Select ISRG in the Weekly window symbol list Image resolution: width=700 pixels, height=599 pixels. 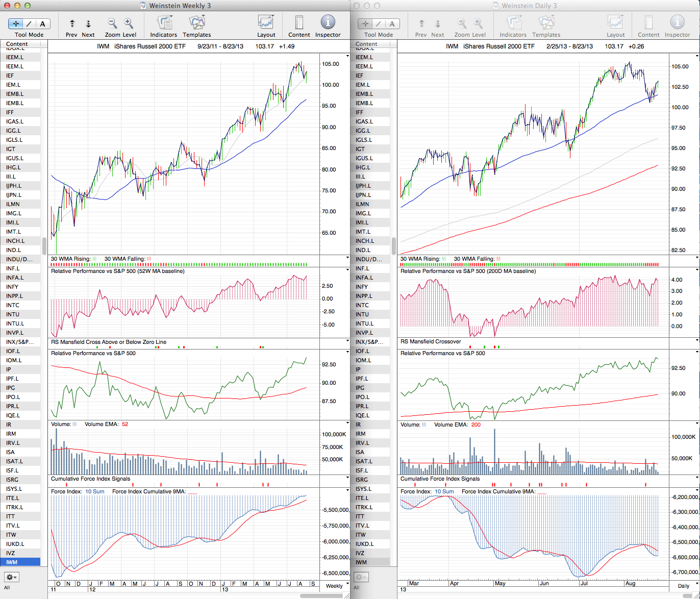click(20, 480)
